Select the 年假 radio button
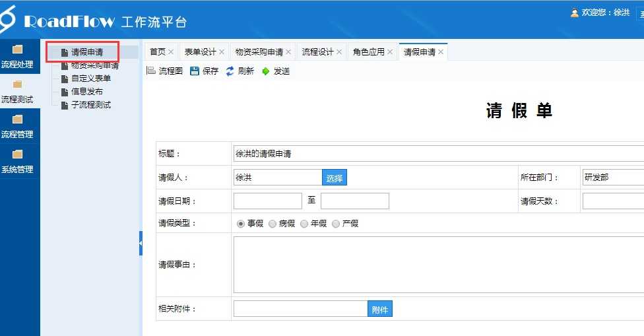The height and width of the screenshot is (336, 644). coord(304,224)
